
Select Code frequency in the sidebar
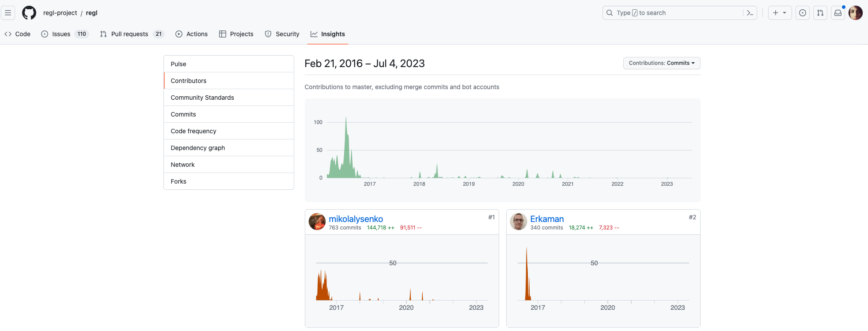click(x=193, y=131)
